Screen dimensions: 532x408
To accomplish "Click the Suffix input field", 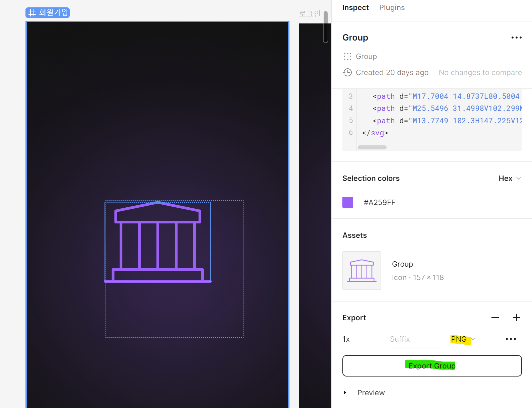I will click(x=415, y=339).
